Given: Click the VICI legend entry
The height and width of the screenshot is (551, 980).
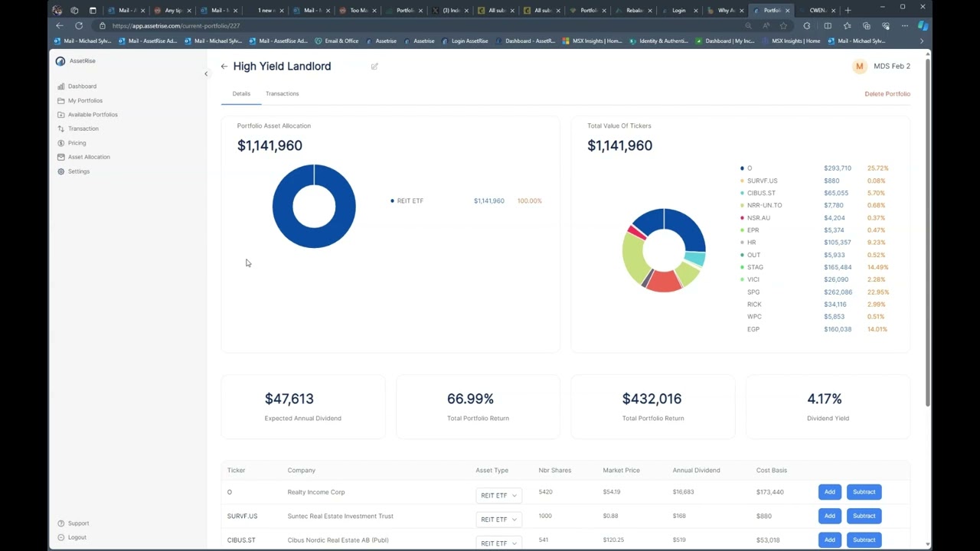Looking at the screenshot, I should click(x=753, y=279).
